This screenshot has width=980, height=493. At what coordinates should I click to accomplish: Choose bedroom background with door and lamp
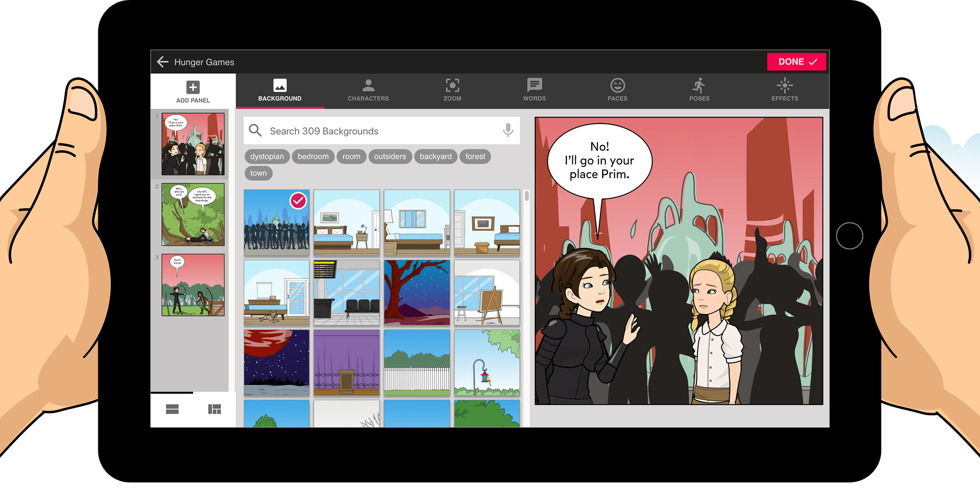347,223
